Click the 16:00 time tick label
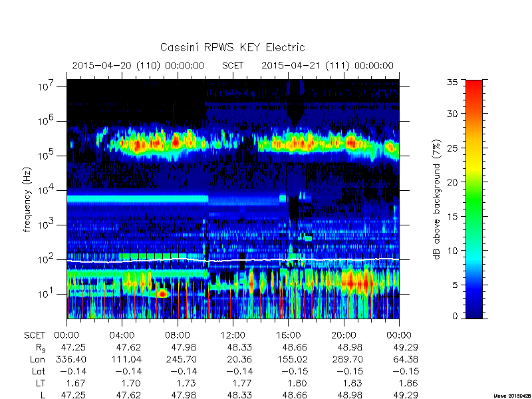Image resolution: width=532 pixels, height=399 pixels. [x=288, y=335]
